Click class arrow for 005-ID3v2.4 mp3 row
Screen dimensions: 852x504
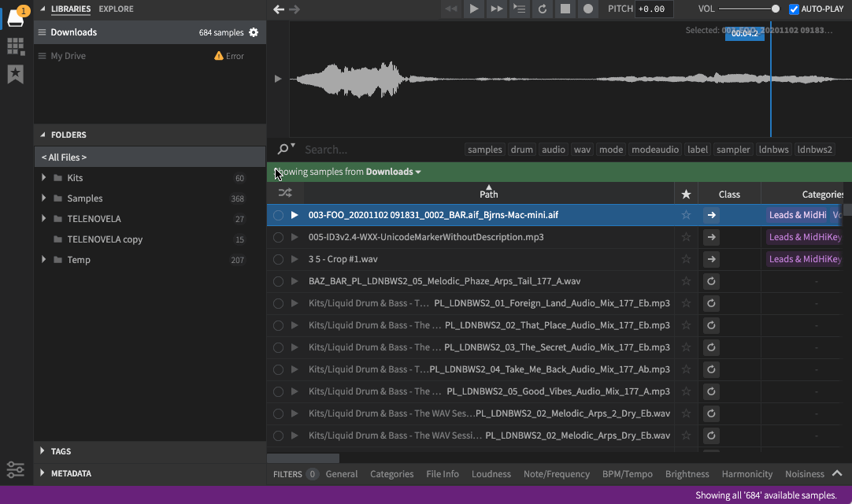pos(711,237)
